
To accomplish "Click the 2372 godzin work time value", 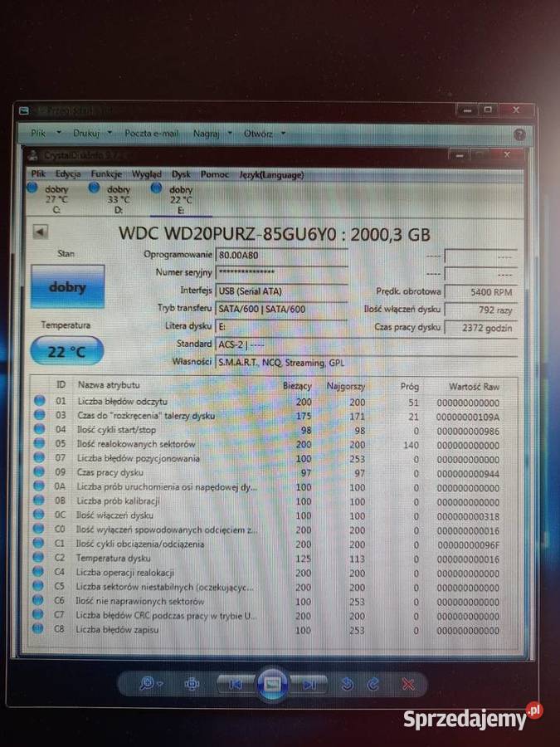I will [480, 328].
